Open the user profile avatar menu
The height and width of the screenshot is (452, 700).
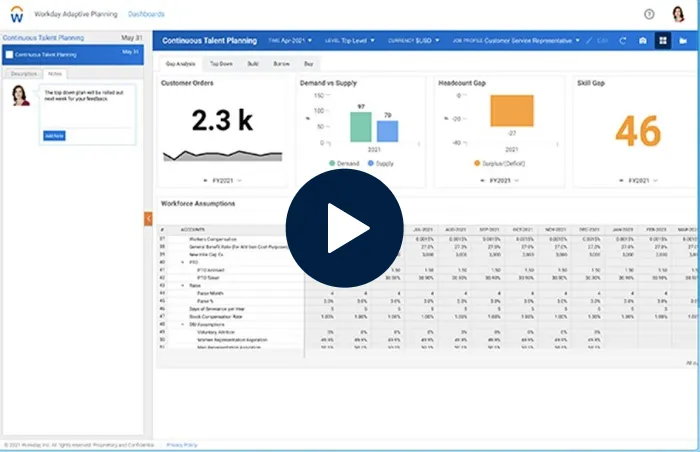tap(678, 14)
